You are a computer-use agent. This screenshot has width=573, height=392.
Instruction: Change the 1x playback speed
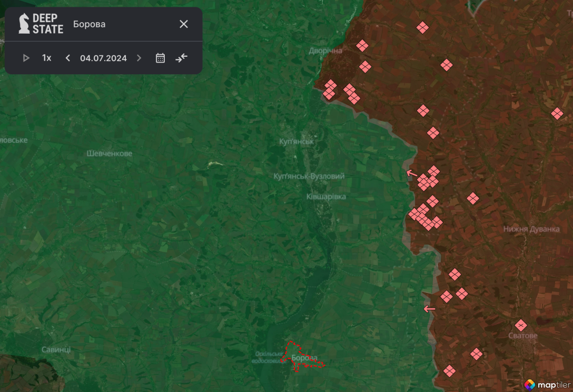[x=47, y=58]
